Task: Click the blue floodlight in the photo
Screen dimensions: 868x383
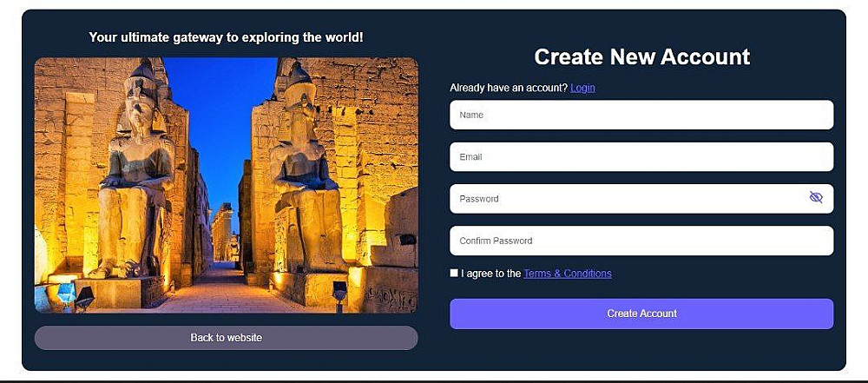Action: [x=67, y=292]
